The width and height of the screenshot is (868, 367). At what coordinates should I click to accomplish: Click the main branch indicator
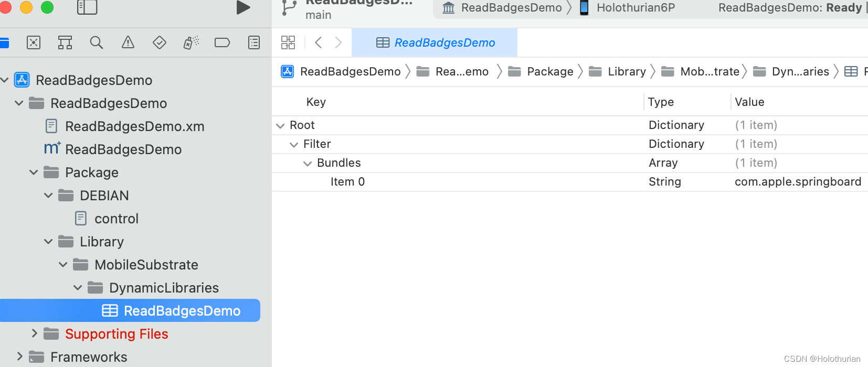click(x=318, y=15)
